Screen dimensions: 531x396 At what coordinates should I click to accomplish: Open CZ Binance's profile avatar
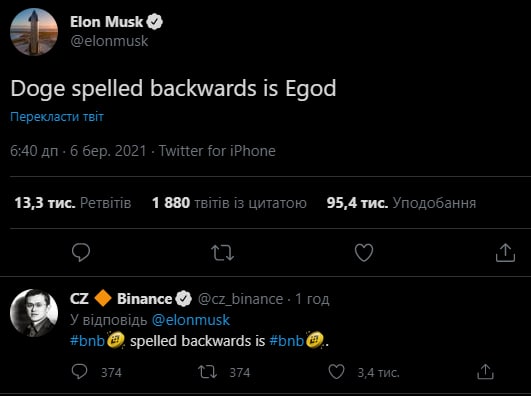34,313
